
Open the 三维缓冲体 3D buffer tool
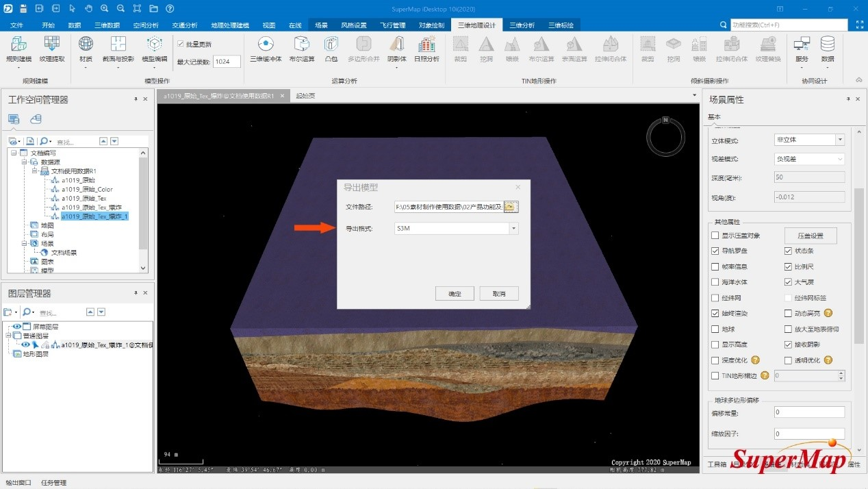click(x=266, y=49)
